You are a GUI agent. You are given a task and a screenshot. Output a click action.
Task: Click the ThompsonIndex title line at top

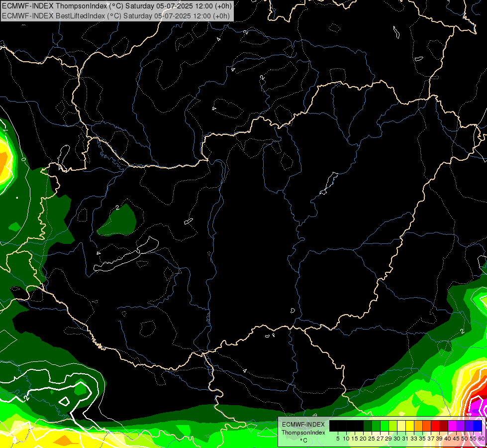click(117, 5)
